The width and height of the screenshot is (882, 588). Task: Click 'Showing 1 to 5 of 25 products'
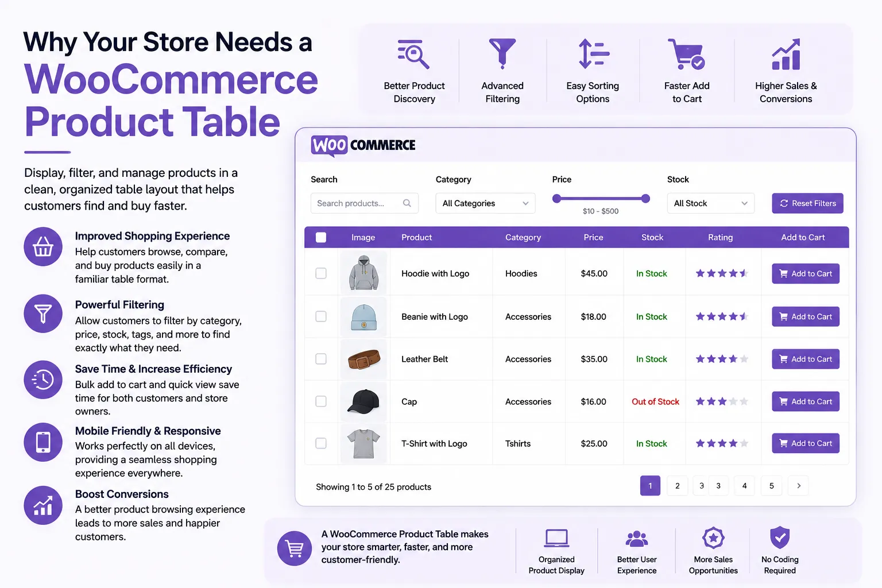coord(373,487)
